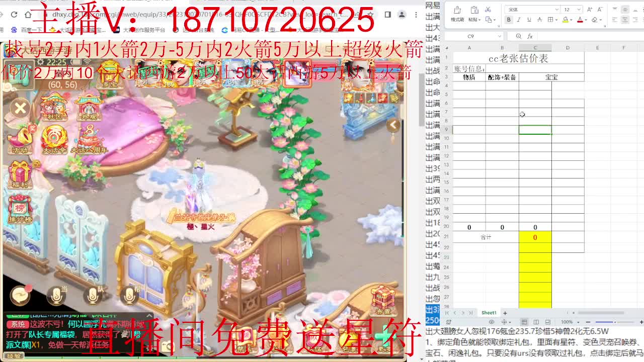The height and width of the screenshot is (362, 644).
Task: Open the 社区 community icon
Action: click(x=54, y=107)
